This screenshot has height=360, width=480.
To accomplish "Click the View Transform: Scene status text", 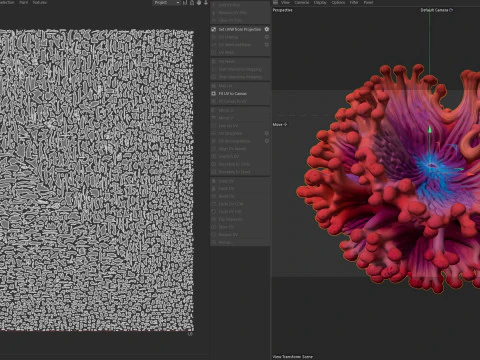I will 292,357.
